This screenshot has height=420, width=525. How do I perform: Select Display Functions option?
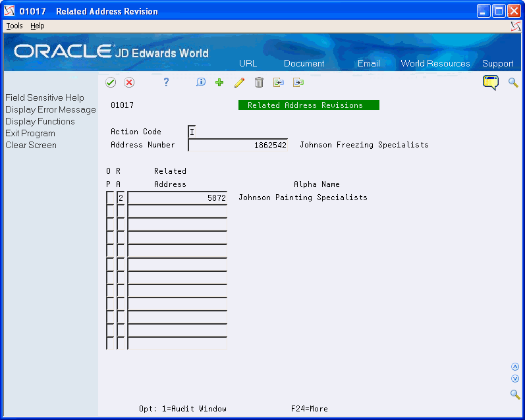[x=40, y=122]
